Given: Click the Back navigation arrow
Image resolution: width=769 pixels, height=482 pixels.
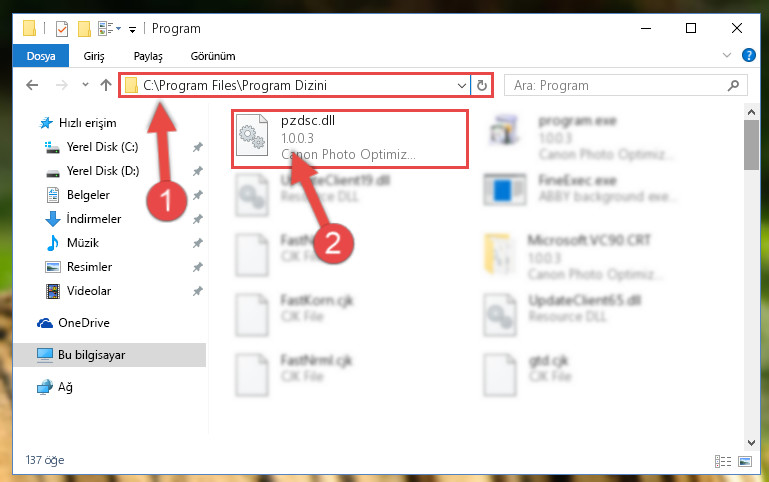Looking at the screenshot, I should coord(32,85).
